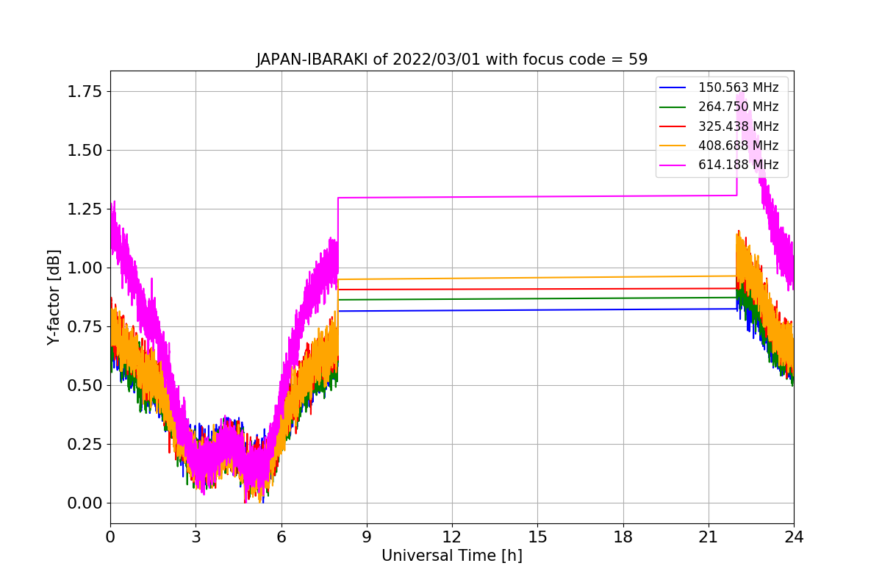Click the y-axis tick label 0.25
The image size is (882, 588).
(x=85, y=445)
